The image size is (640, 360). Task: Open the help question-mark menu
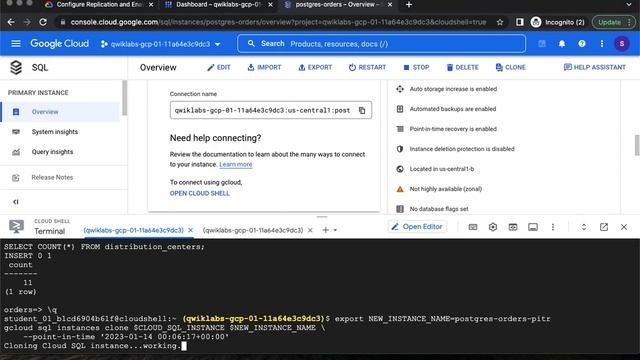pos(582,44)
